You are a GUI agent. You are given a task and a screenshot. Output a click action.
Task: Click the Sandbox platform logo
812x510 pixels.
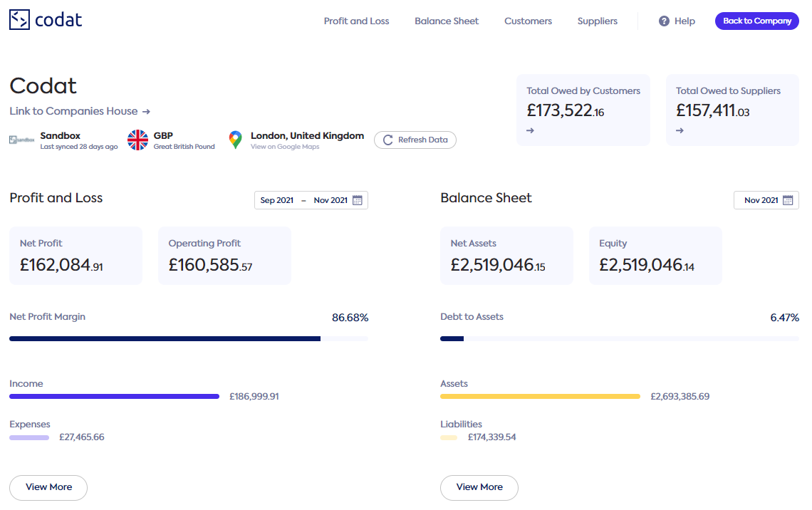click(23, 140)
